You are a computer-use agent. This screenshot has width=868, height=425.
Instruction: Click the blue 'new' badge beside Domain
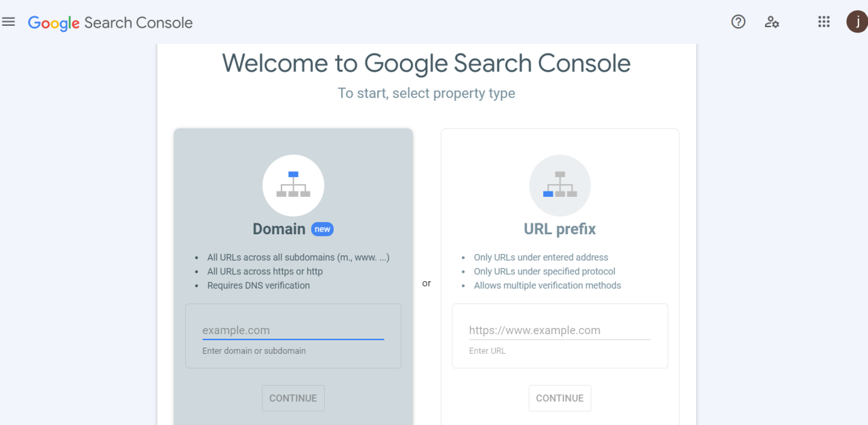click(322, 229)
